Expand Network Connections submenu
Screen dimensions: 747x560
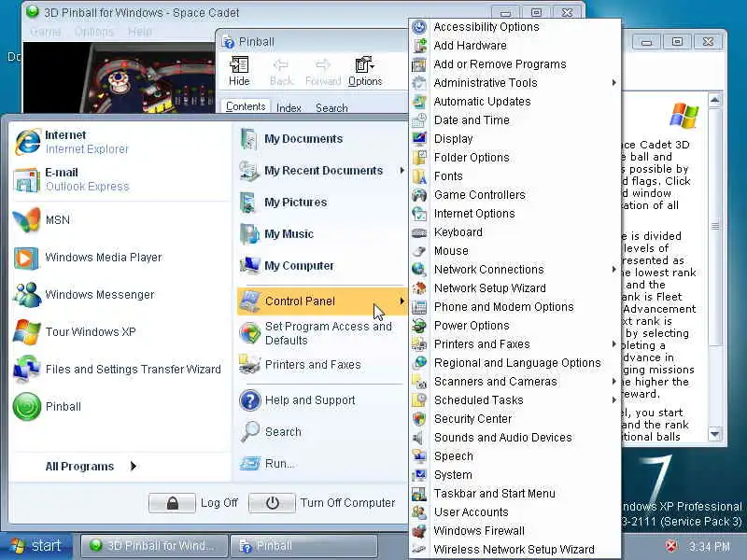(x=515, y=270)
